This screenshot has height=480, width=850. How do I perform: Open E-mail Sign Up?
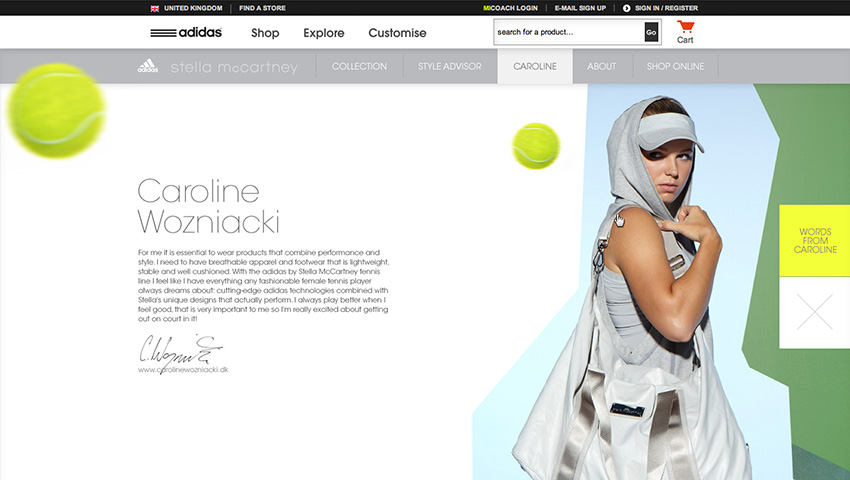tap(580, 8)
